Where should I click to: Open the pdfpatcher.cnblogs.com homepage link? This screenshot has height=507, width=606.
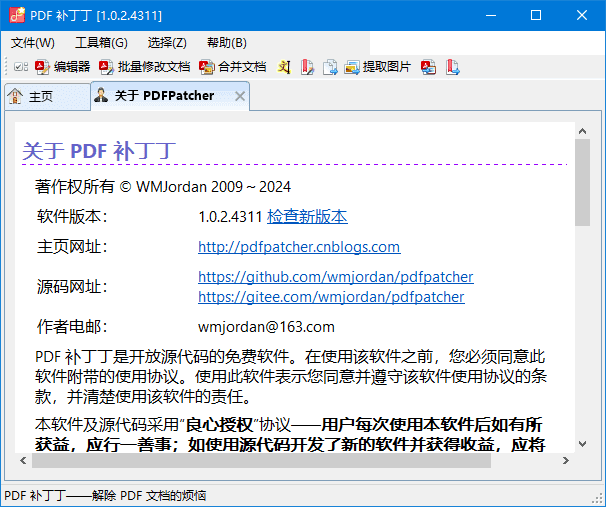[x=299, y=247]
